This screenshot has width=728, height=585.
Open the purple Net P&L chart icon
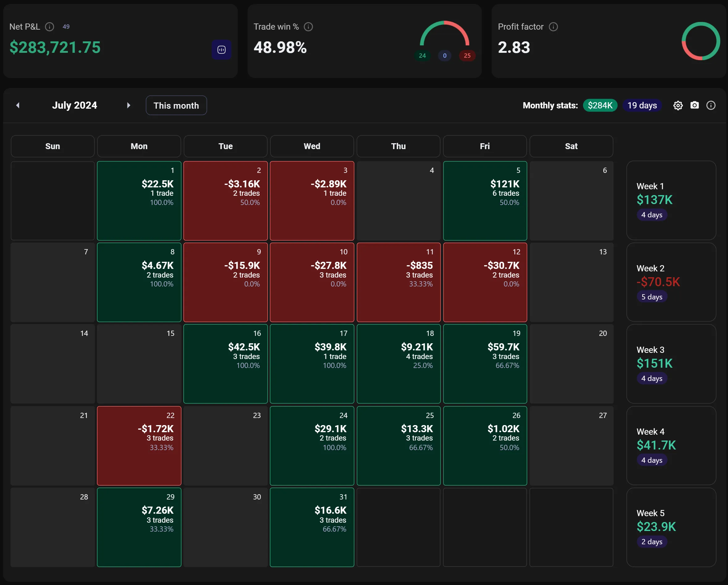(x=221, y=50)
